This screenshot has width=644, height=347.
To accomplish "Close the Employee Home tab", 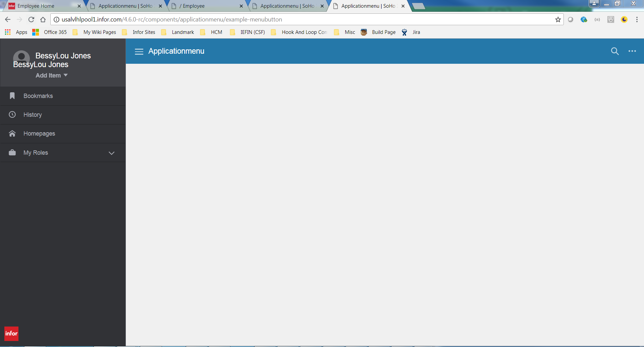I will coord(79,6).
